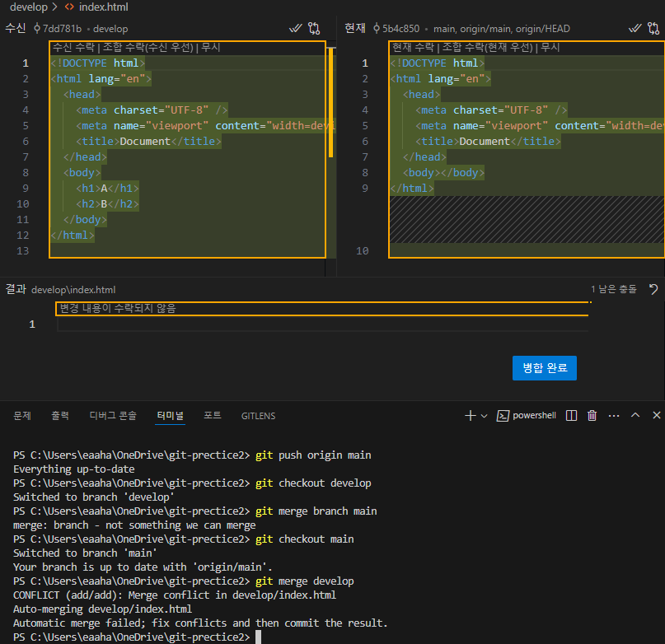Click '현재 수락' to accept current

click(413, 47)
